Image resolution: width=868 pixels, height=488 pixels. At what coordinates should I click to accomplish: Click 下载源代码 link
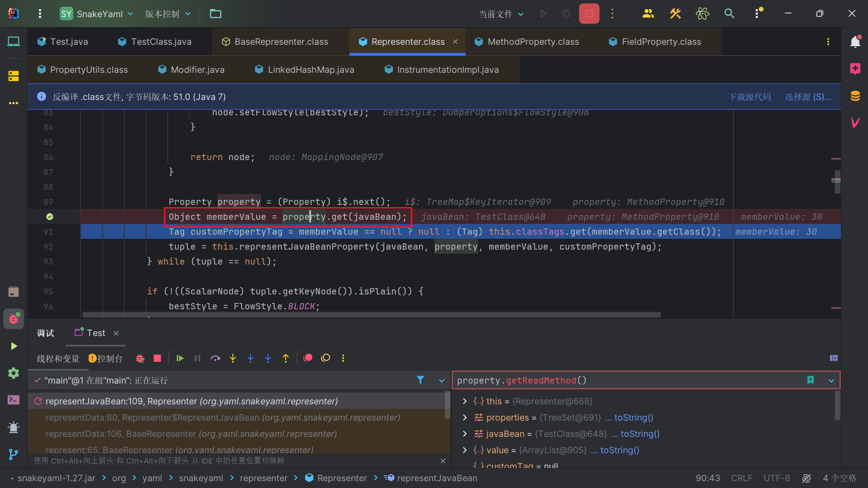pos(750,97)
